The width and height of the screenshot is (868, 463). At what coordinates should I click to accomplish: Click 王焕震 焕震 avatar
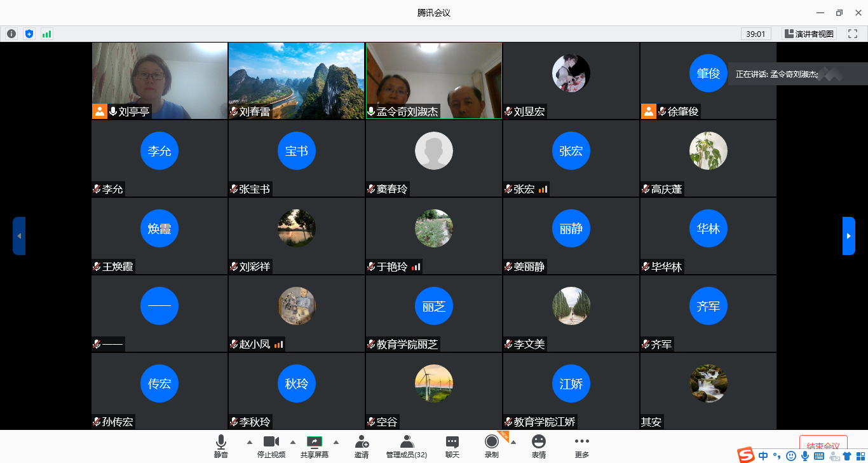click(x=159, y=228)
